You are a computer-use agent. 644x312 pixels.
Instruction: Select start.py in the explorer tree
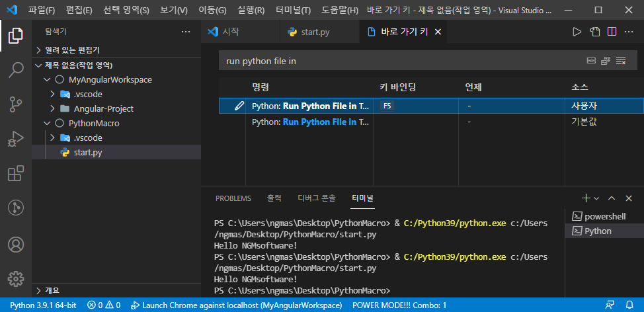click(x=116, y=152)
